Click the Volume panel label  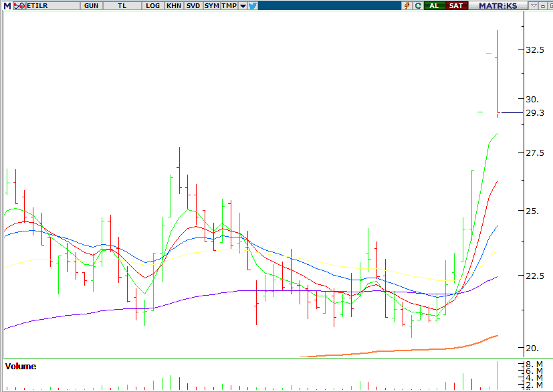click(x=21, y=366)
